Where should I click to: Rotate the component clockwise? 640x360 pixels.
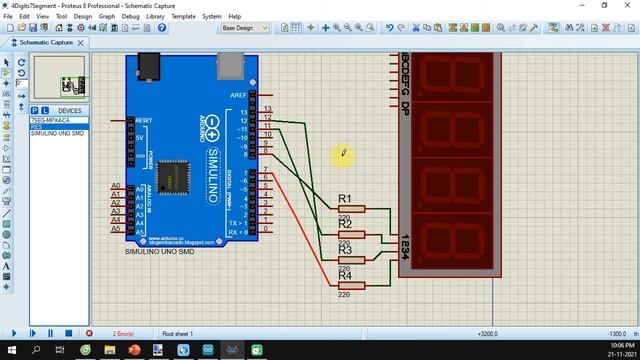pos(22,62)
